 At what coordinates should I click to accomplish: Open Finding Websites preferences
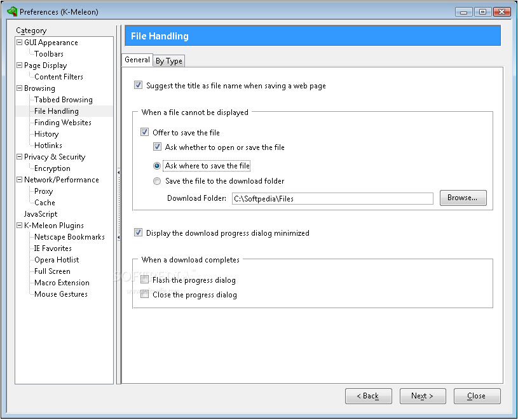point(63,123)
